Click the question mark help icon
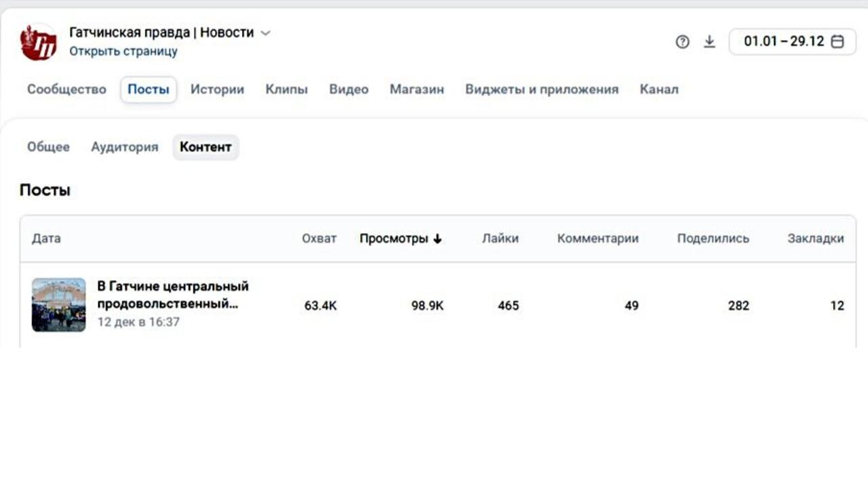 point(683,41)
